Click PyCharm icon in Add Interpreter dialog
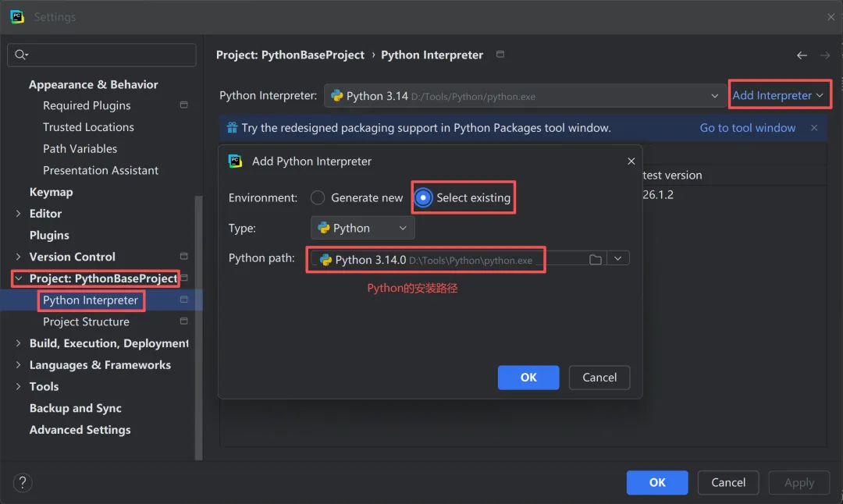843x504 pixels. point(236,161)
